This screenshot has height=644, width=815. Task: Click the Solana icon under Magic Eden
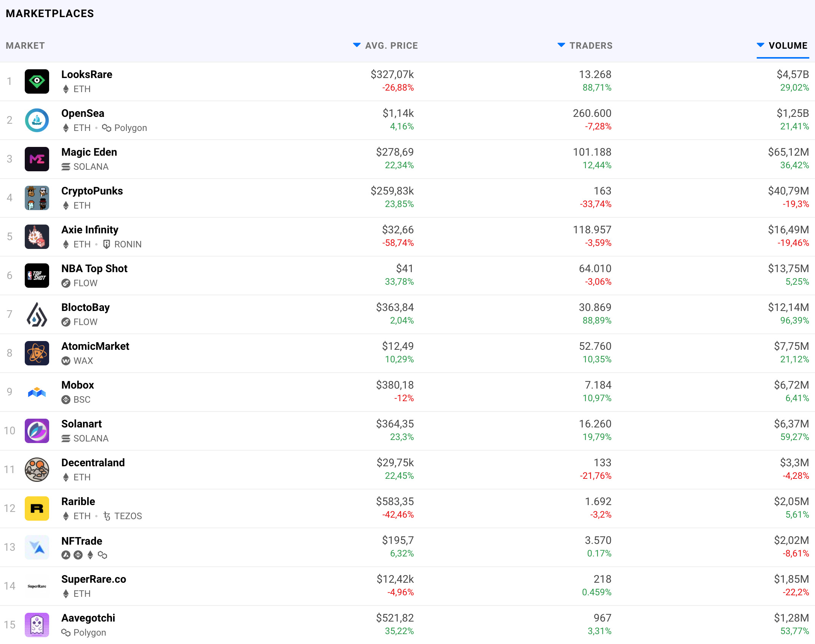[x=66, y=167]
